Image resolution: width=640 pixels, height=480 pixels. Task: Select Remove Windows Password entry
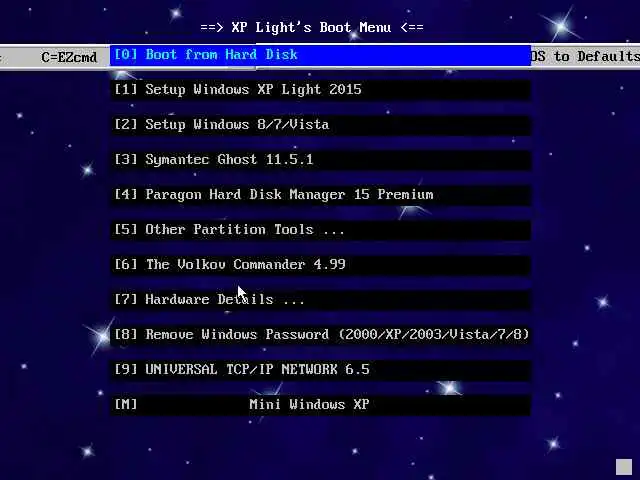pyautogui.click(x=320, y=335)
